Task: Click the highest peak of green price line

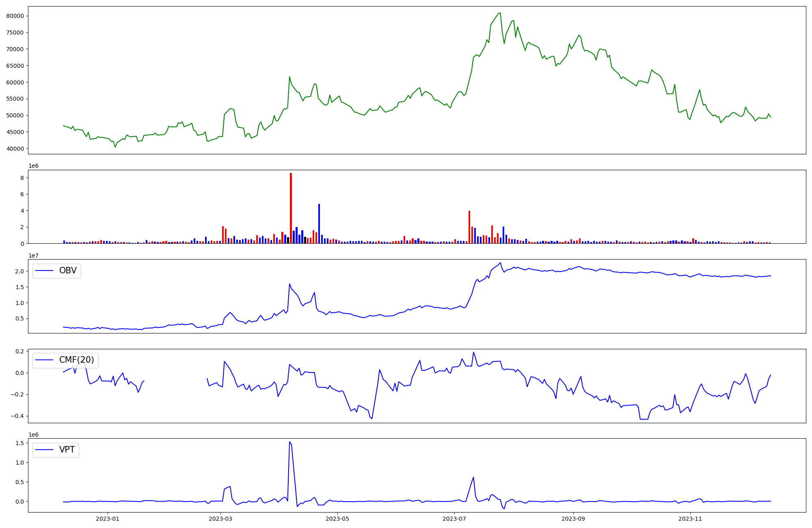Action: (500, 13)
